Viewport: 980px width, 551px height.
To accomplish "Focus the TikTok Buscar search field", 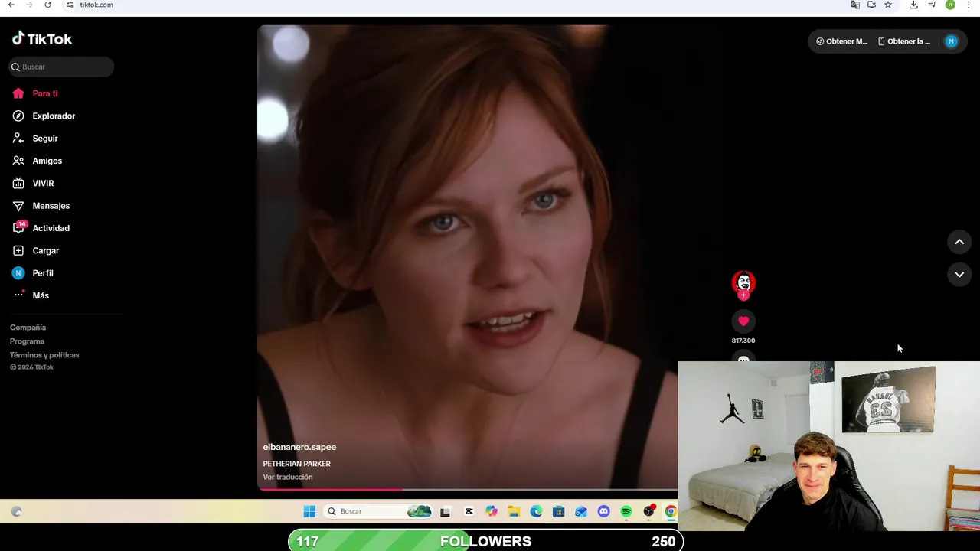I will (x=61, y=67).
